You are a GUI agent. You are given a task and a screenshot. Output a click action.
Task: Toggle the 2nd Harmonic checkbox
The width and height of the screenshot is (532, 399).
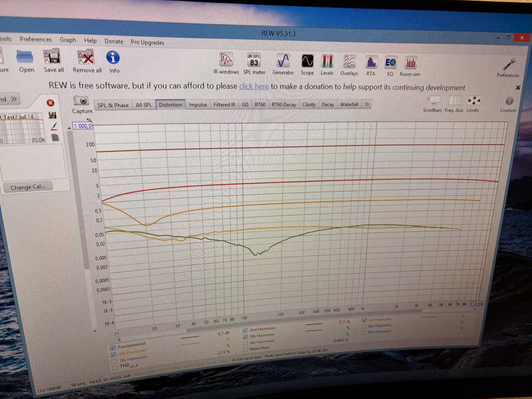coord(245,331)
